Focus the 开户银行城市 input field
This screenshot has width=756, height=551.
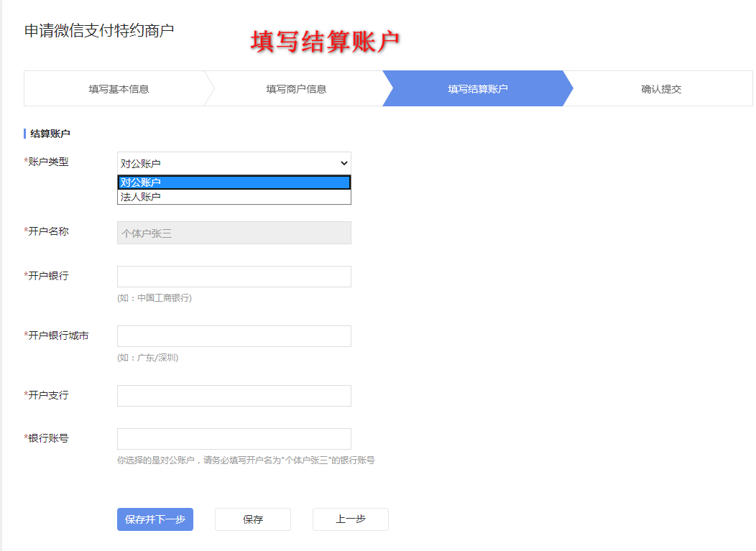[x=234, y=336]
